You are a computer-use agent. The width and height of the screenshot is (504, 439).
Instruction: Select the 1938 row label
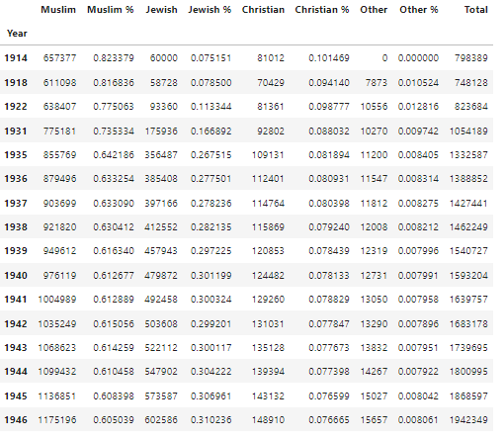16,227
